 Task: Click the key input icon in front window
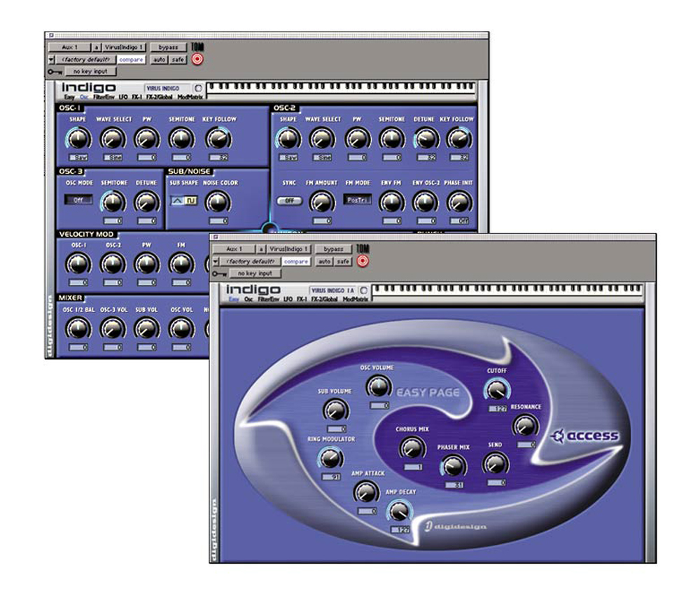[x=219, y=273]
